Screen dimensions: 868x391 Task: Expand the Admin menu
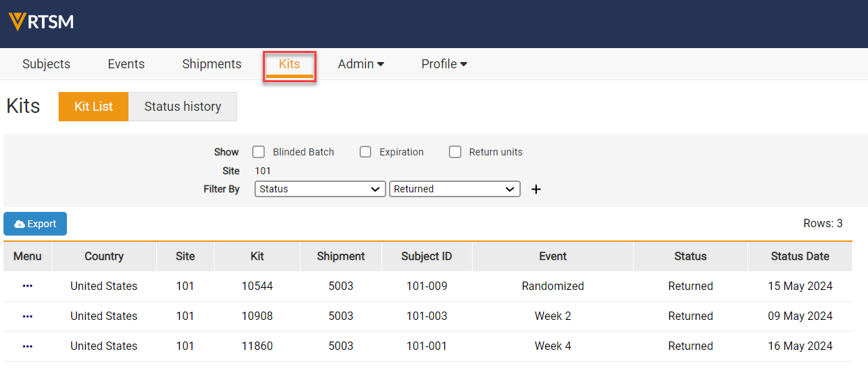360,64
